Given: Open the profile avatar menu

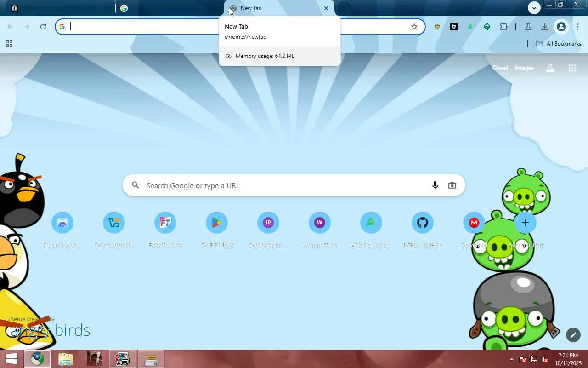Looking at the screenshot, I should tap(561, 27).
